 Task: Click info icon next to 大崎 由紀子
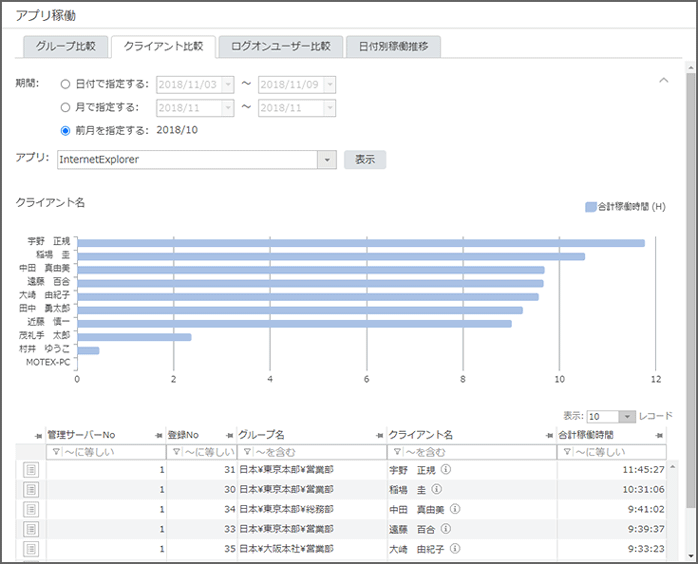coord(455,548)
